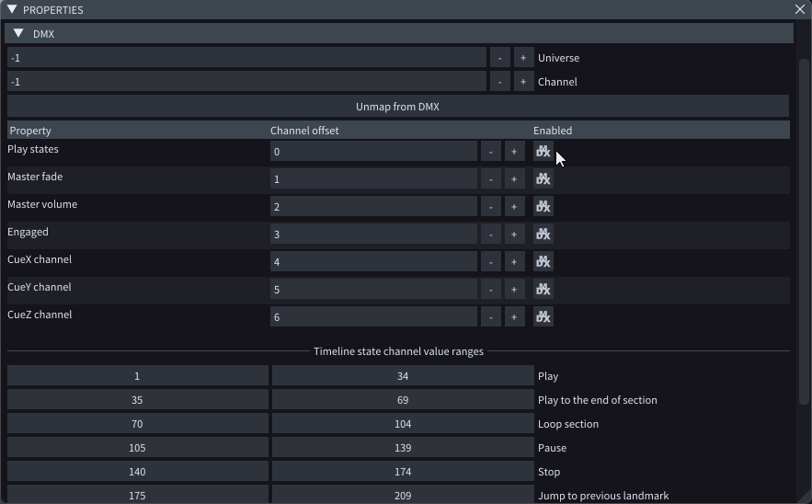Collapse the PROPERTIES panel triangle
The height and width of the screenshot is (504, 812).
tap(12, 9)
